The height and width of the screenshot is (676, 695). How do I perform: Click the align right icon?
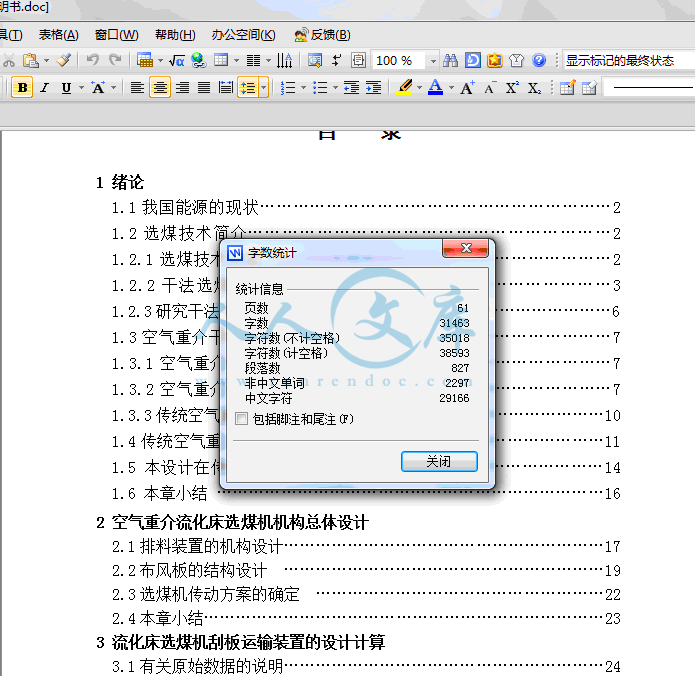point(182,88)
